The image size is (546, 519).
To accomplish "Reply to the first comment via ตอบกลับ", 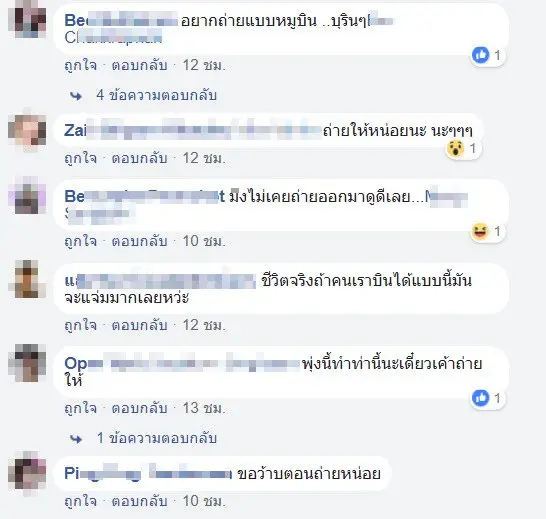I will coord(139,65).
